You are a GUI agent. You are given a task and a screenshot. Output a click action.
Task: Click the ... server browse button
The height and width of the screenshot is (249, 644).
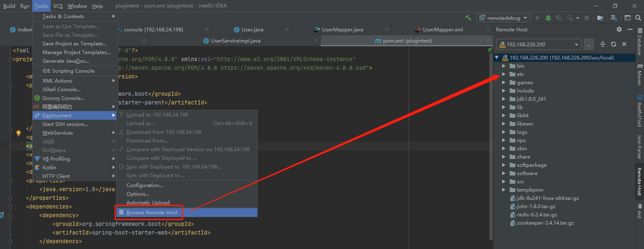589,44
